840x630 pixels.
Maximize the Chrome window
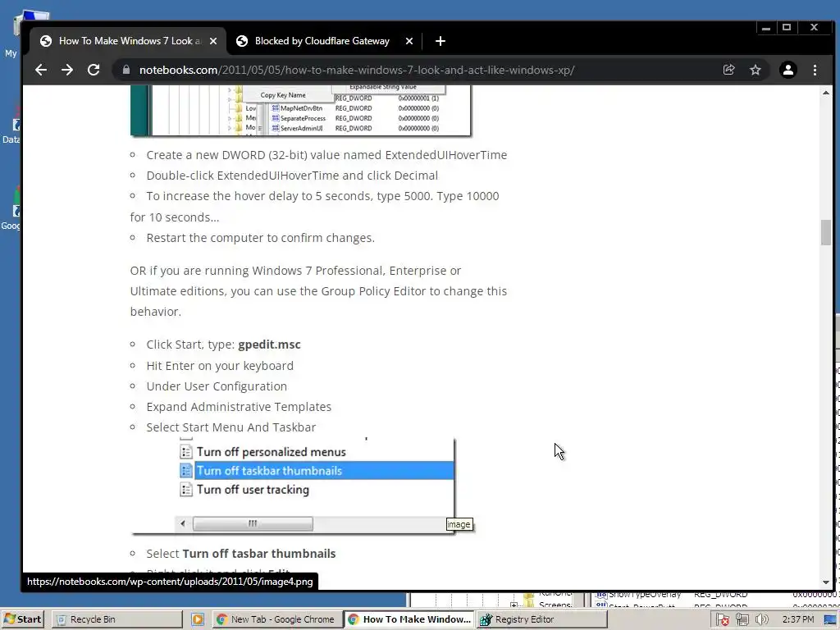(787, 27)
